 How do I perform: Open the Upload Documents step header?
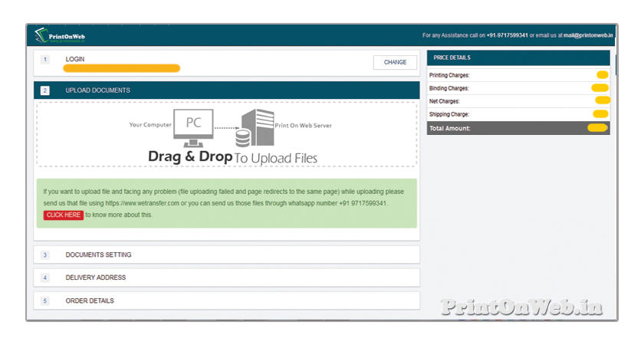point(227,90)
